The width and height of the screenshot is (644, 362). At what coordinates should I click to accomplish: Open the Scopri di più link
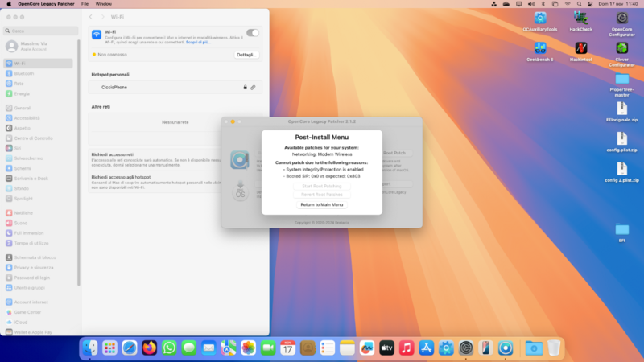(197, 43)
